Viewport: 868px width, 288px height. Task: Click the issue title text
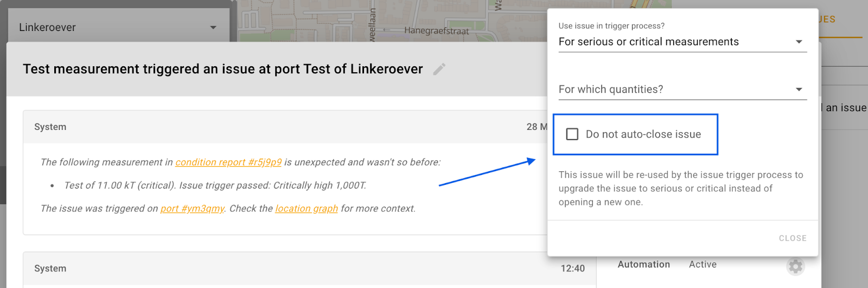click(222, 69)
